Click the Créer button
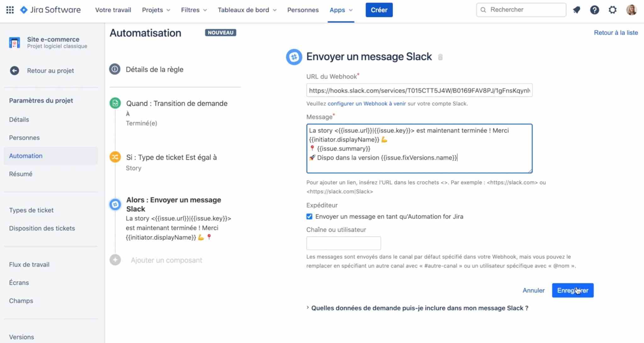644x343 pixels. pyautogui.click(x=379, y=10)
